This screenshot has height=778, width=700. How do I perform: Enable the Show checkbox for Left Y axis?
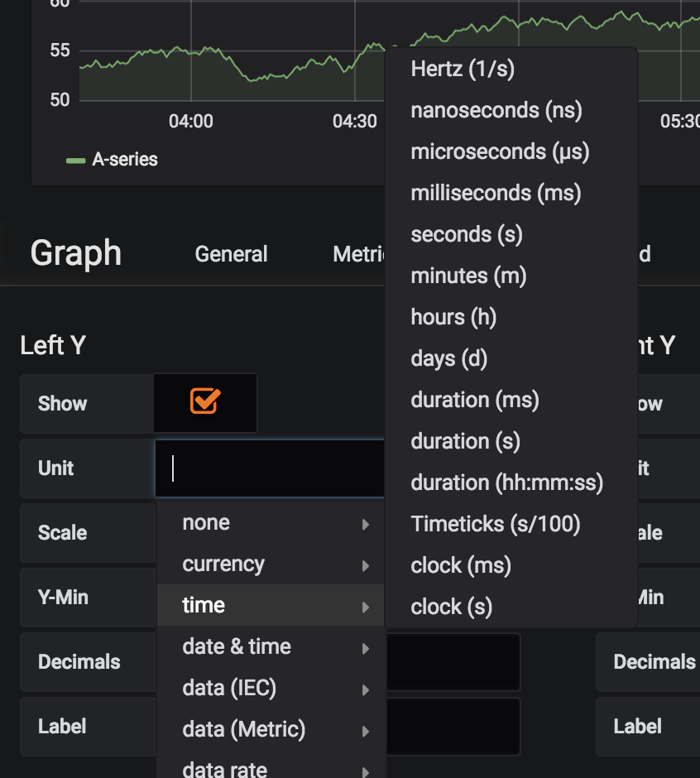(204, 402)
